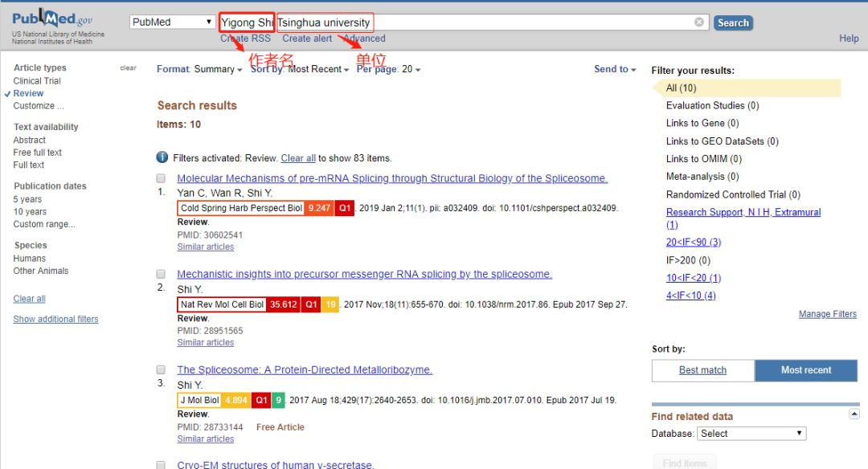Open Mechanistic insights into precursor messenger RNA article

tap(365, 274)
